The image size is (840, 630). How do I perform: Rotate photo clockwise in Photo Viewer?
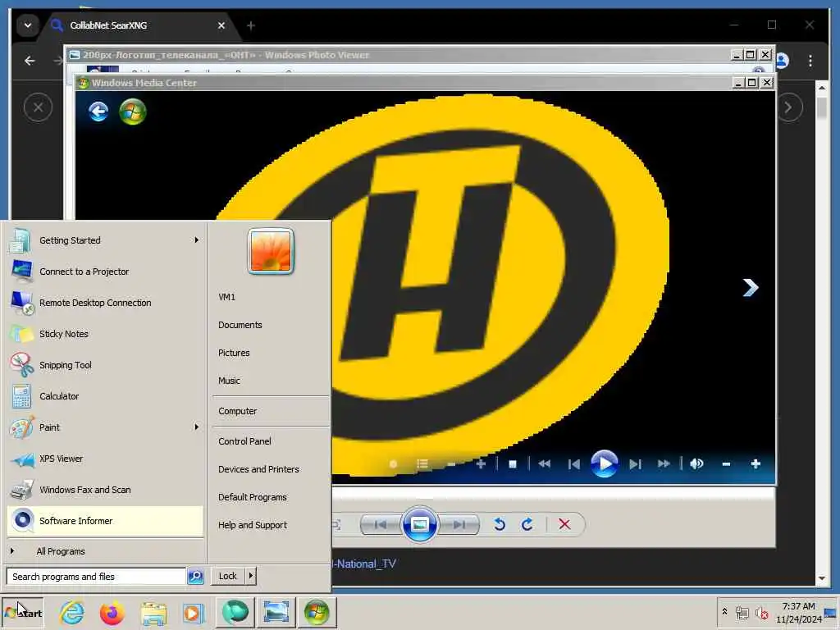click(527, 524)
